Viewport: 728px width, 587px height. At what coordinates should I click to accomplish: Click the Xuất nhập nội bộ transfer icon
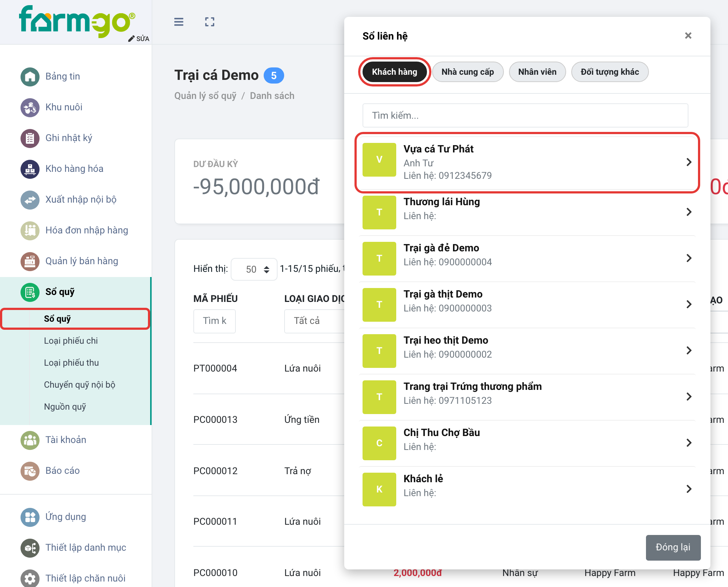[30, 200]
